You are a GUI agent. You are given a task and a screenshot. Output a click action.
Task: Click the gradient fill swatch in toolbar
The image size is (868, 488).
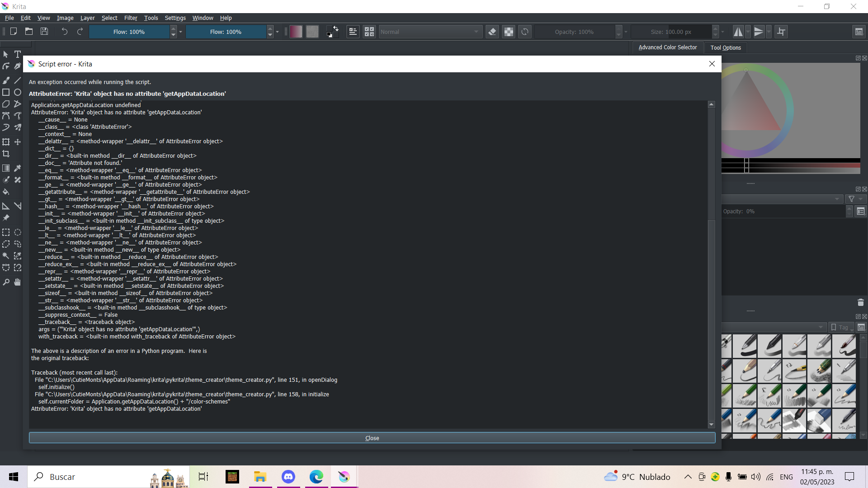(296, 32)
